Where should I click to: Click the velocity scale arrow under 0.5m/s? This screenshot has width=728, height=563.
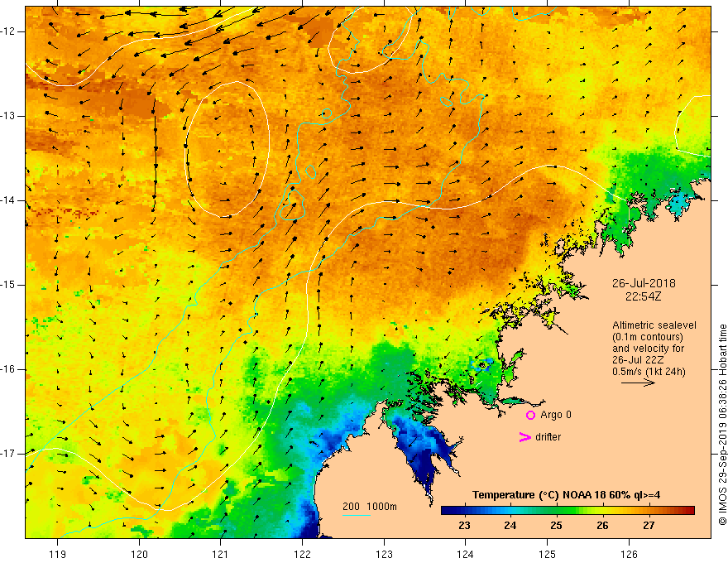click(638, 383)
